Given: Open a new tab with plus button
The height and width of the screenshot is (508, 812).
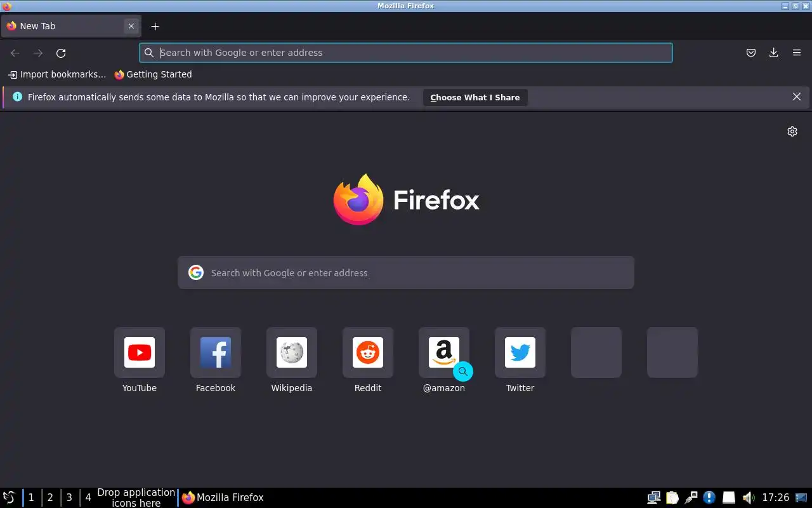Looking at the screenshot, I should coord(155,26).
